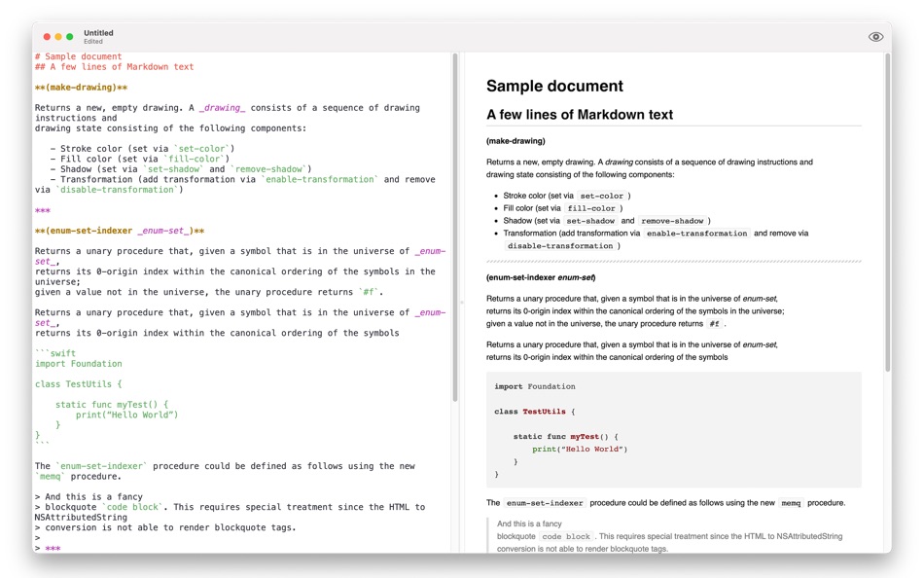
Task: Click the 'set-shadow' code chip in preview
Action: pos(590,221)
